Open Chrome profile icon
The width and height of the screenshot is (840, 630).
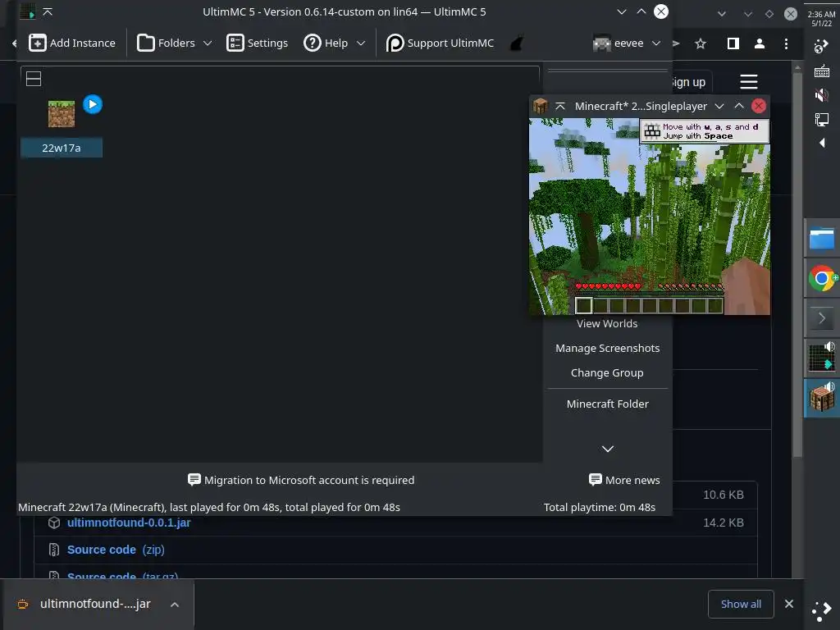click(759, 43)
